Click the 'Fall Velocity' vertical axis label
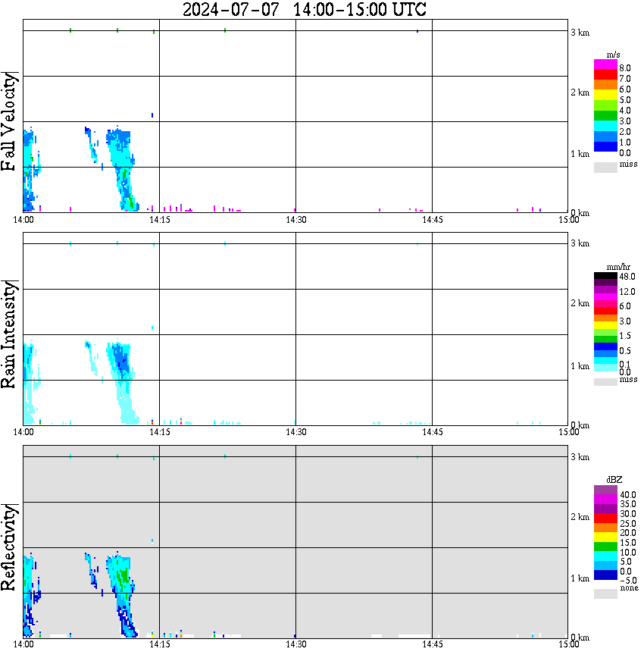The image size is (644, 658). tap(9, 121)
